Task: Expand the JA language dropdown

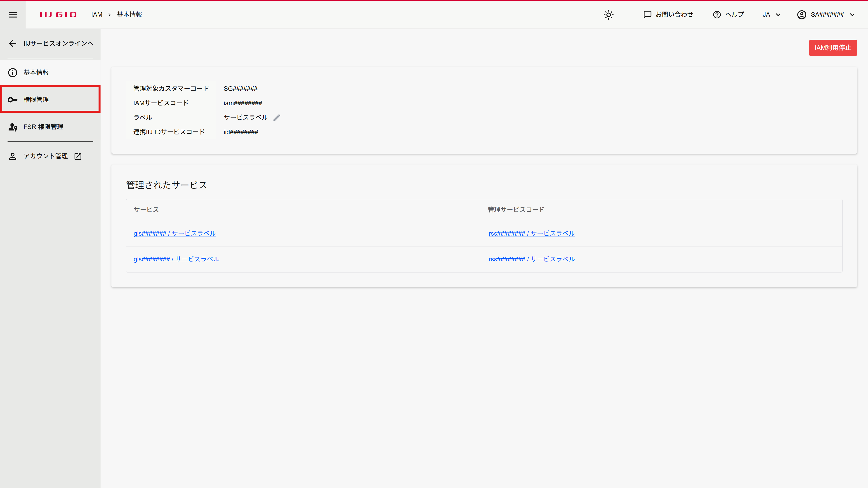Action: (771, 14)
